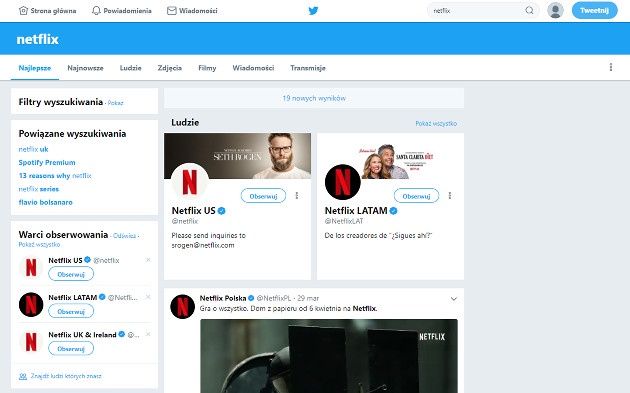Expand Netflix Polska tweet chevron menu

coord(454,299)
